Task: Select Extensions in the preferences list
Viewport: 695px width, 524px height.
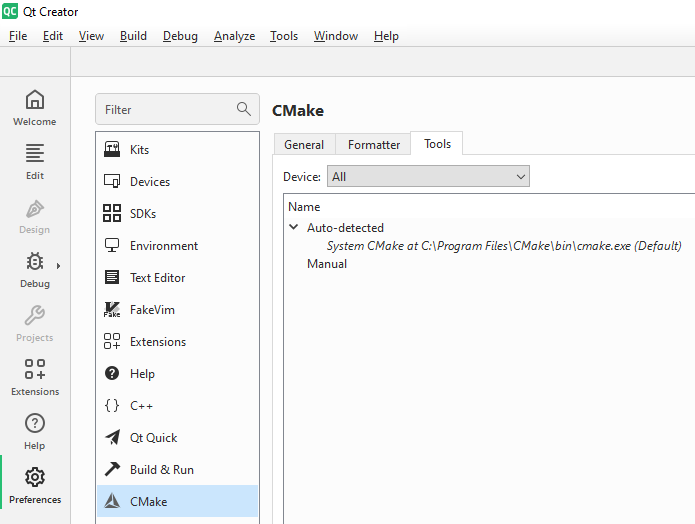Action: tap(177, 342)
